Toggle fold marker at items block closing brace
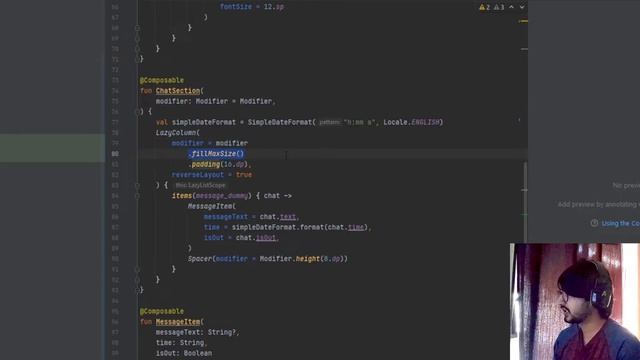Image resolution: width=640 pixels, height=360 pixels. (x=138, y=269)
